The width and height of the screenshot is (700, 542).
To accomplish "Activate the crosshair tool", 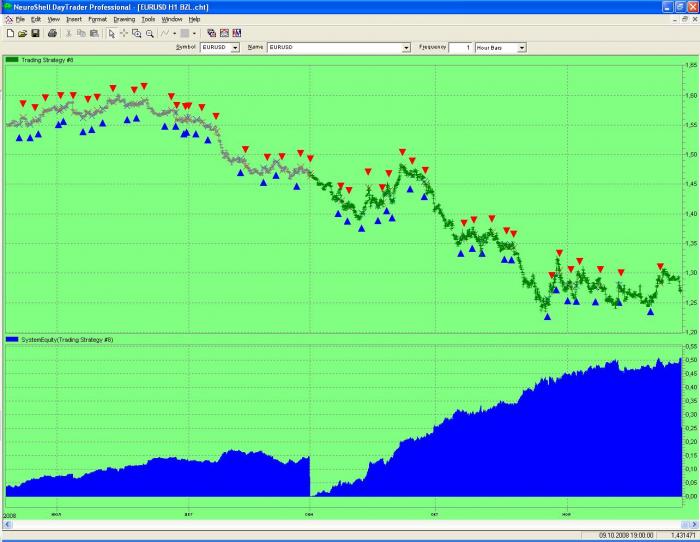I will (124, 33).
